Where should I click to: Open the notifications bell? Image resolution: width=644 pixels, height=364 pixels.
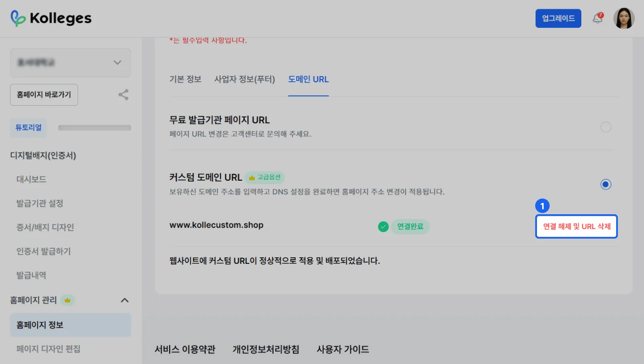pos(598,18)
